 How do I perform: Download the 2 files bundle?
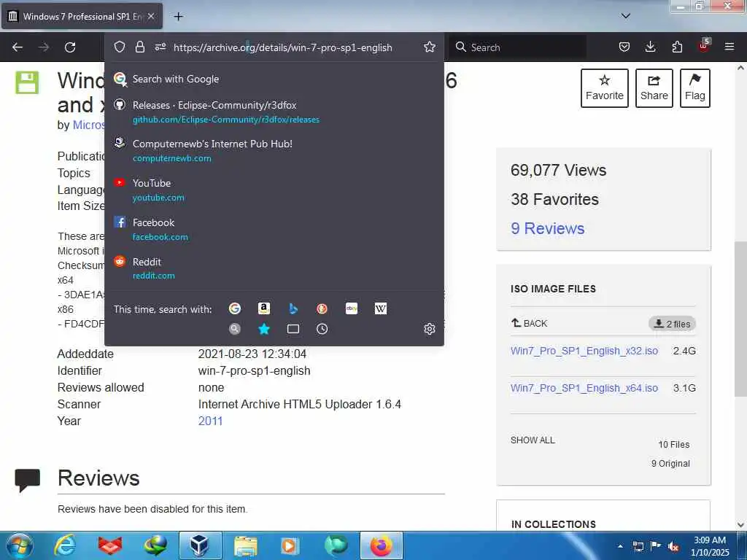(672, 324)
